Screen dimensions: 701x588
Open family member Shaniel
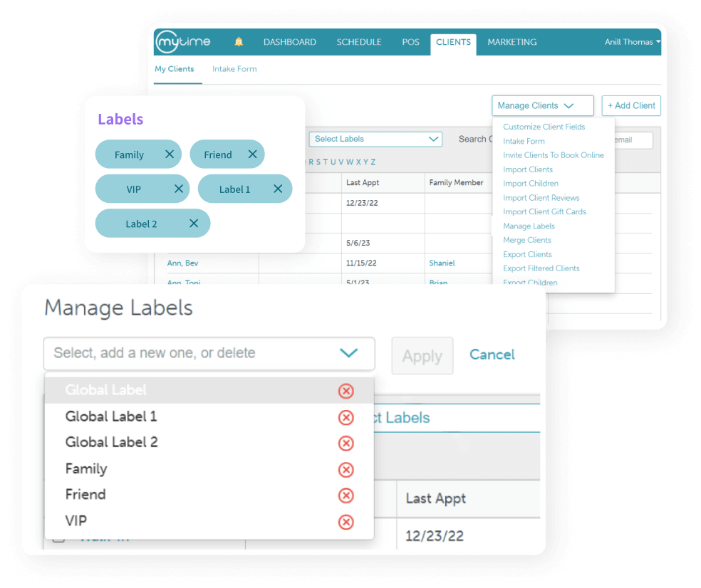tap(442, 263)
